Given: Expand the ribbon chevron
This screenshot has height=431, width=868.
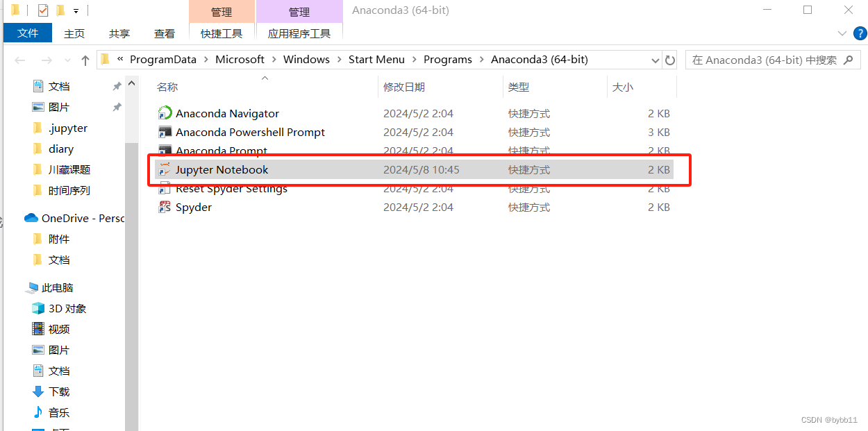Looking at the screenshot, I should click(x=842, y=33).
